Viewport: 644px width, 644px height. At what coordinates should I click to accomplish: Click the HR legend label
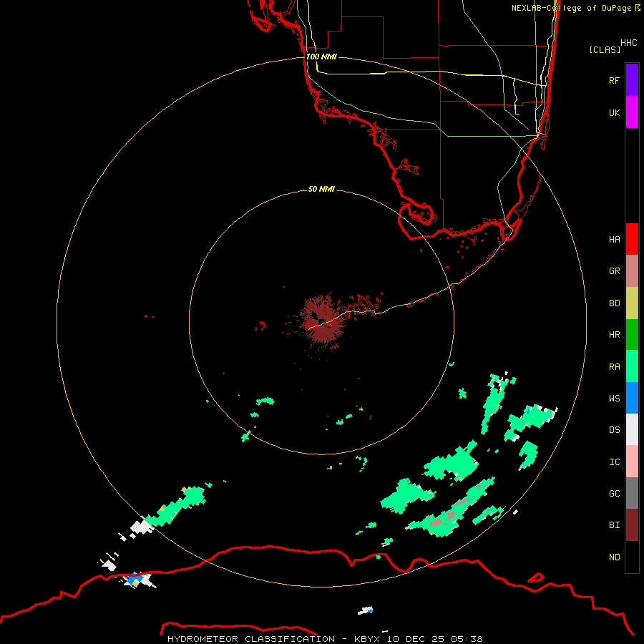pyautogui.click(x=614, y=334)
